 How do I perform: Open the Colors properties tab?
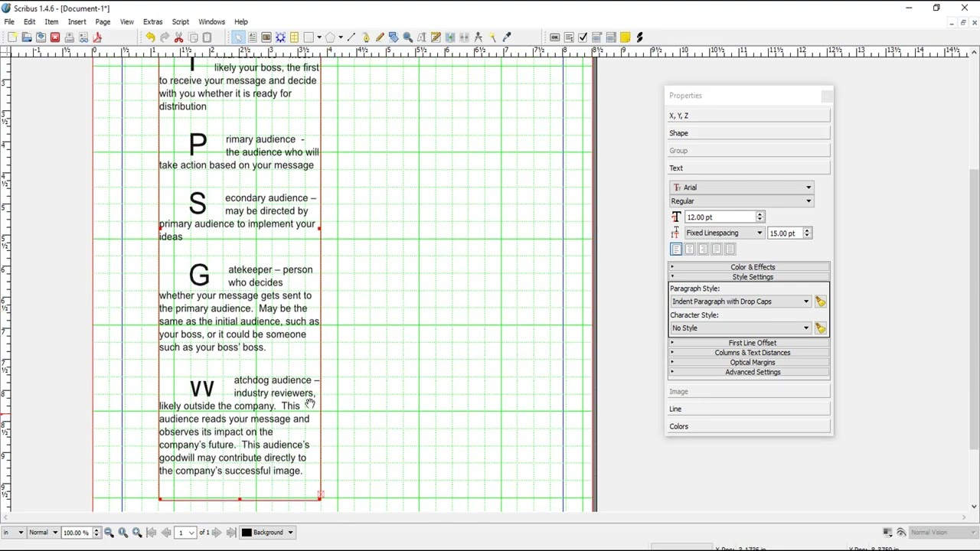point(749,427)
